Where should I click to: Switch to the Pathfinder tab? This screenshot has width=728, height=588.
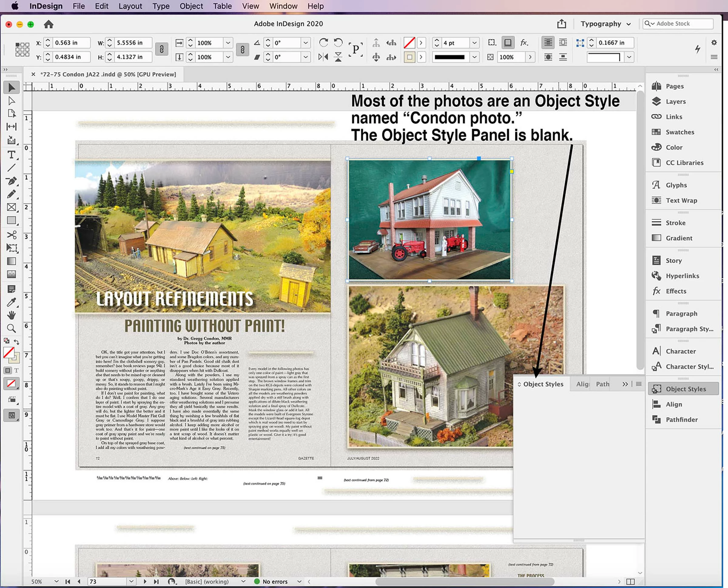click(602, 384)
